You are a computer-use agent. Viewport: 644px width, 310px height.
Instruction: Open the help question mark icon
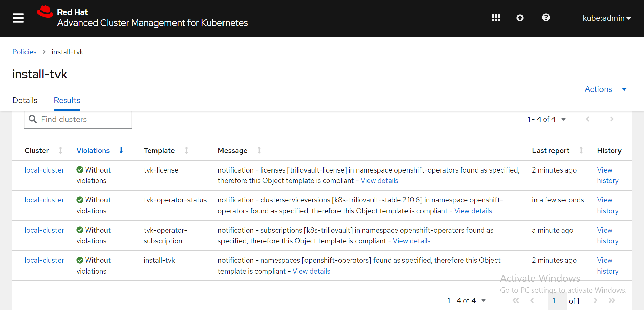[546, 18]
